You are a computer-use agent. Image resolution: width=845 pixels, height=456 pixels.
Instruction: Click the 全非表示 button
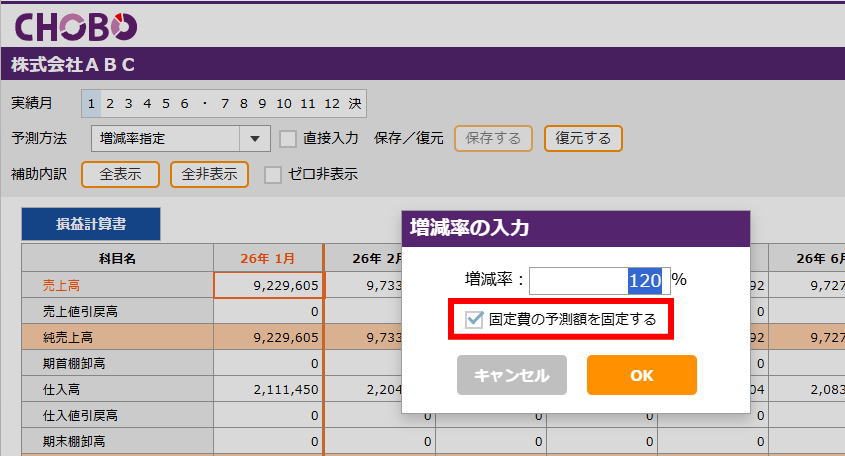[209, 174]
